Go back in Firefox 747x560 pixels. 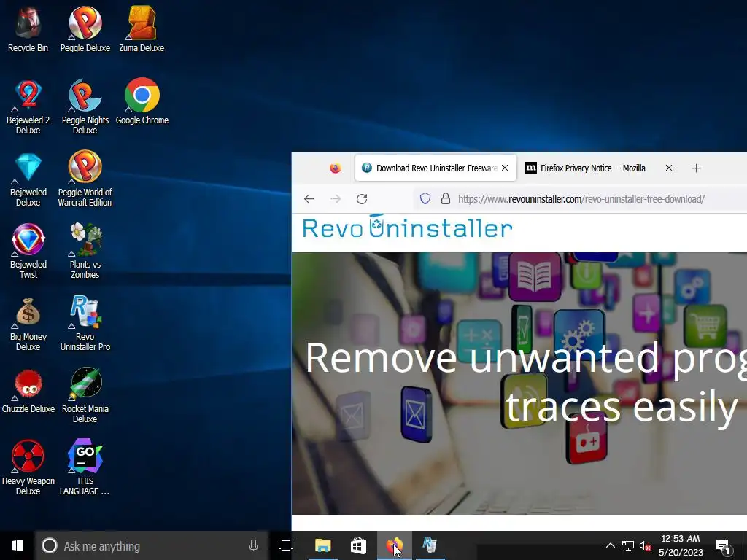[x=309, y=199]
